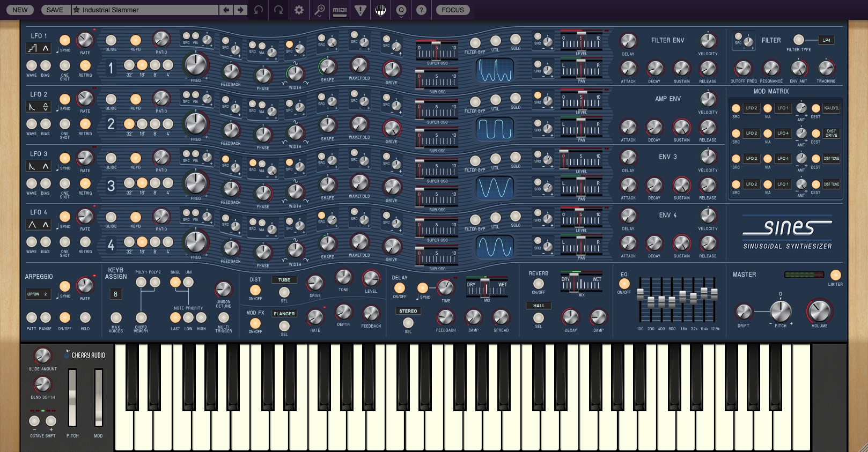868x452 pixels.
Task: Mark Industrial Slammer as favorite with star
Action: [77, 10]
